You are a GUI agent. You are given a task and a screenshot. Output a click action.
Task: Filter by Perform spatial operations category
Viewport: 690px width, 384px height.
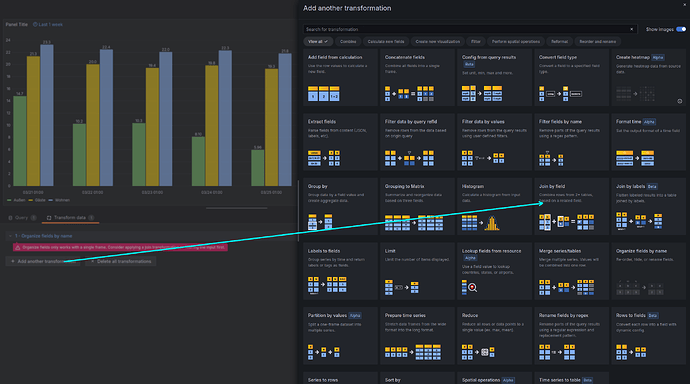[516, 41]
